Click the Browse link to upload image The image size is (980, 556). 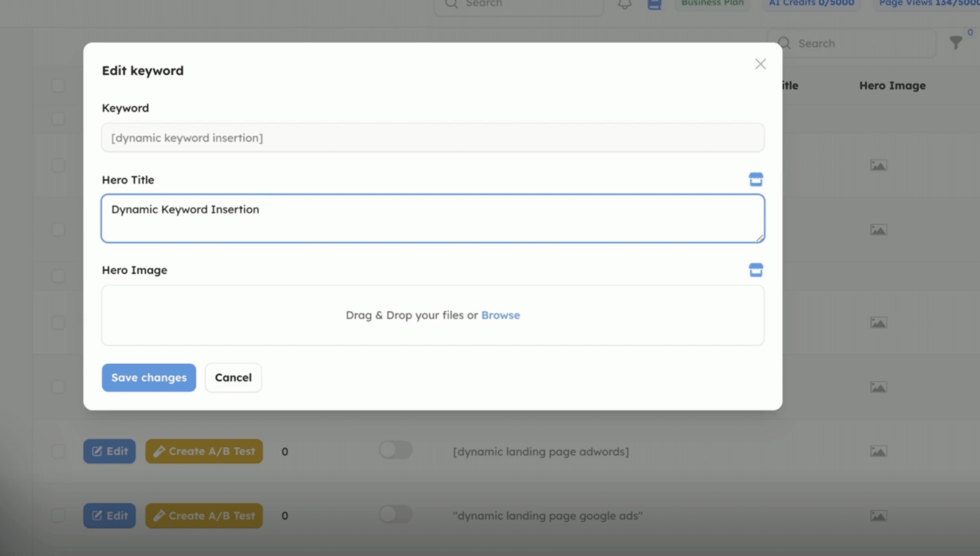[500, 315]
